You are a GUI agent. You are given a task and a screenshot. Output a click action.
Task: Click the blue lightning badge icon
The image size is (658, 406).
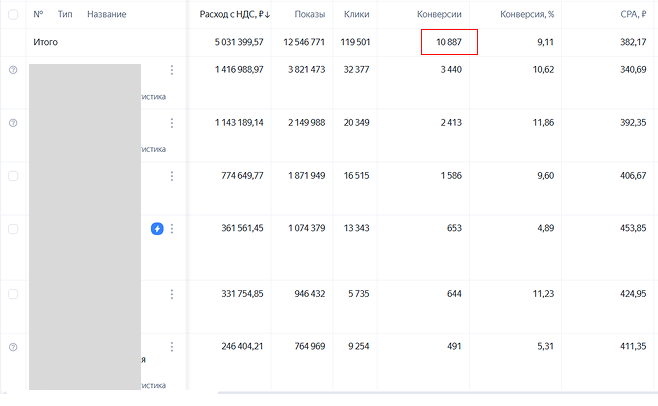[x=157, y=229]
